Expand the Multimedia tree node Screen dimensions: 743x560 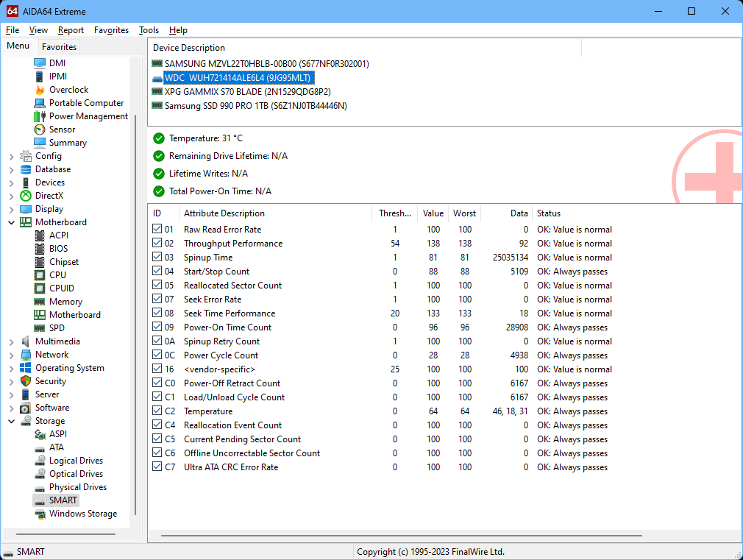11,341
